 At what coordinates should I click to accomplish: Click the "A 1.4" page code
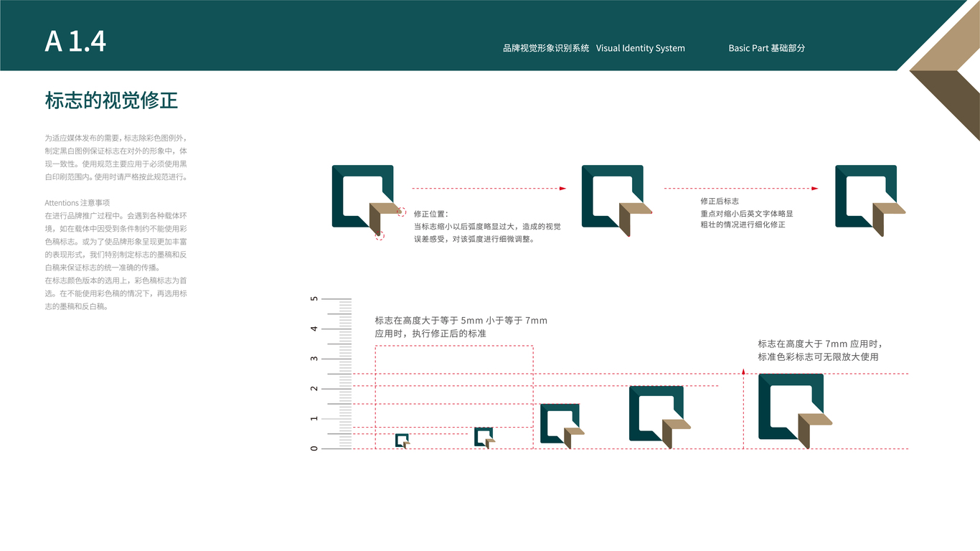(75, 42)
